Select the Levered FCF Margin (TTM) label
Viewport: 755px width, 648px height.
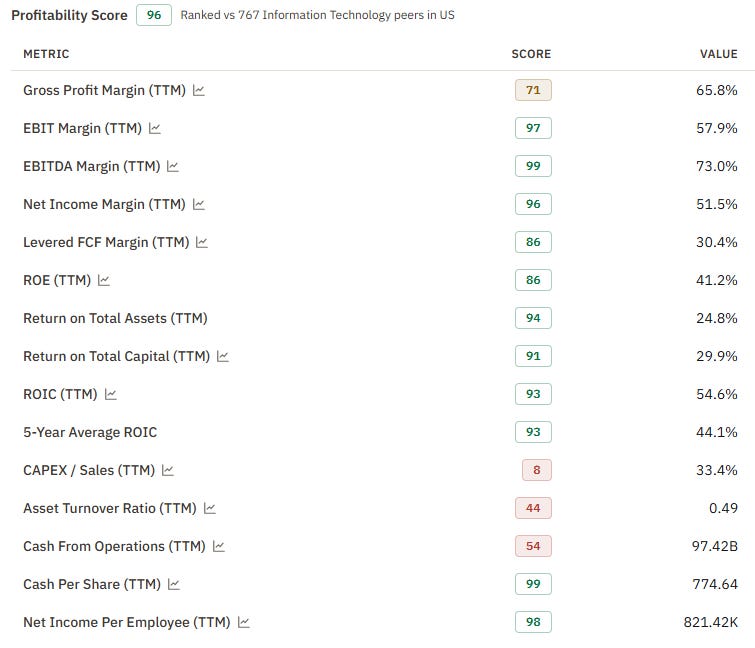click(x=106, y=242)
